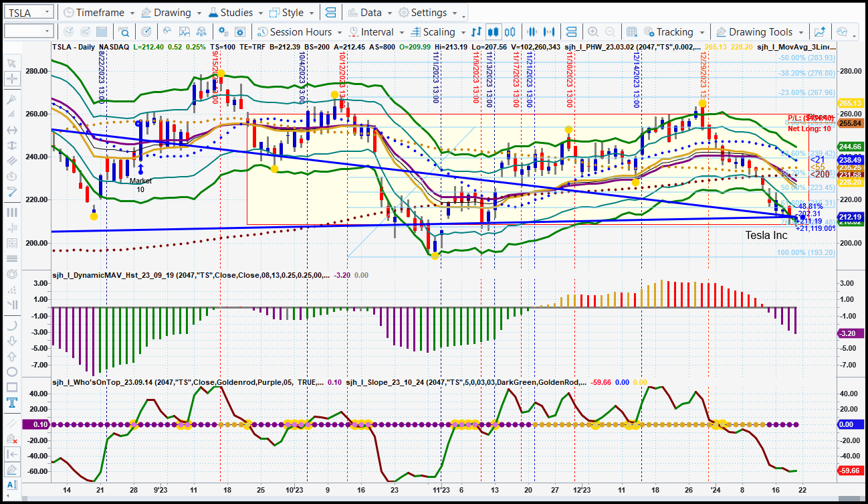Screen dimensions: 868x504
Task: Click the TSLA - Daily NASDAQ status text
Action: [91, 47]
